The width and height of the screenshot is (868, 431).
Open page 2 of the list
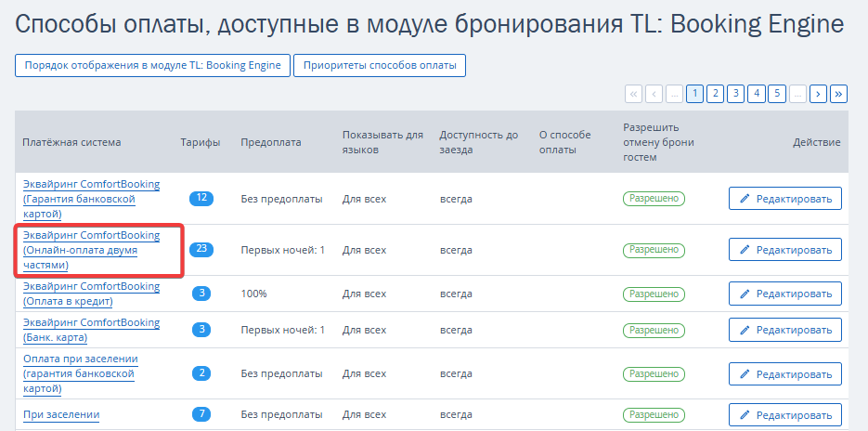[x=715, y=94]
